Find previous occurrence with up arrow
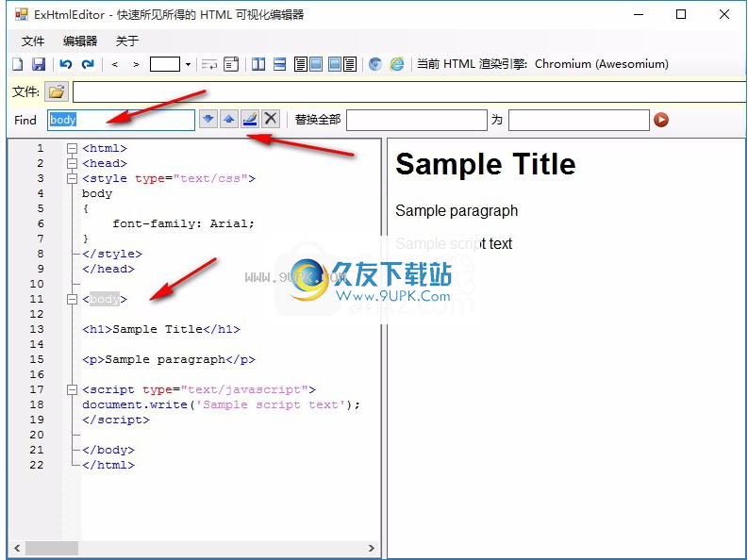748x560 pixels. [x=229, y=119]
